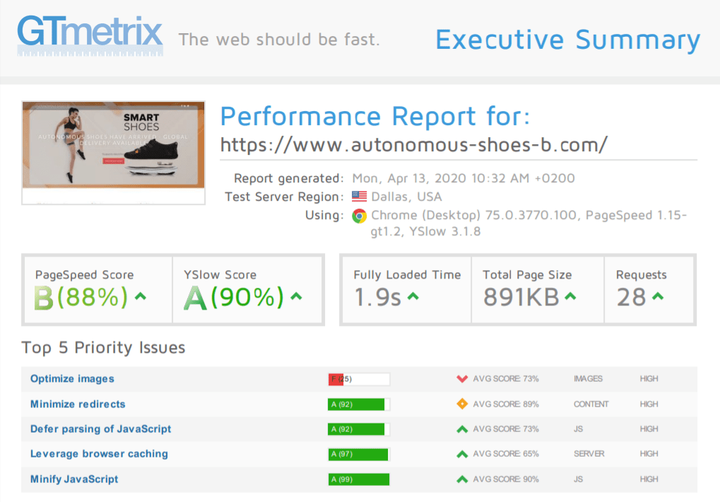Click the green up arrow in Minify JavaScript row

click(462, 479)
